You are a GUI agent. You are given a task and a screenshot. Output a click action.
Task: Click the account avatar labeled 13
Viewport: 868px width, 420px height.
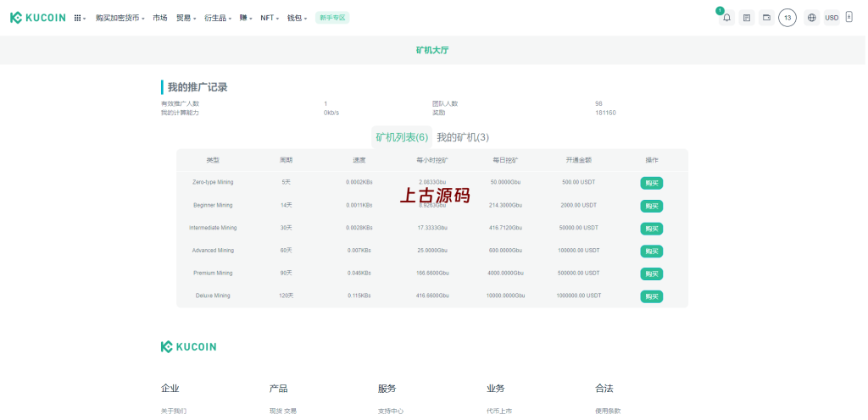point(787,18)
